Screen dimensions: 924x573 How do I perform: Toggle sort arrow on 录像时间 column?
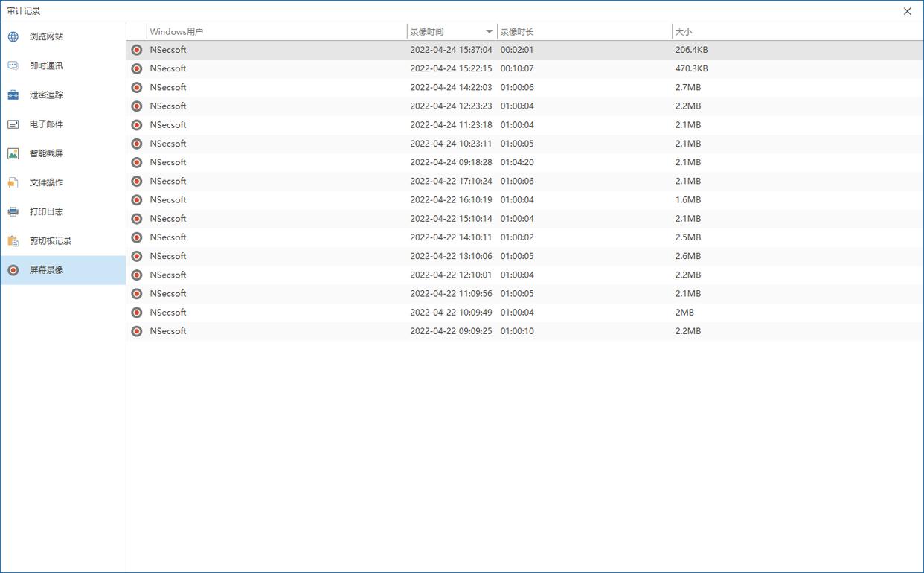(489, 32)
